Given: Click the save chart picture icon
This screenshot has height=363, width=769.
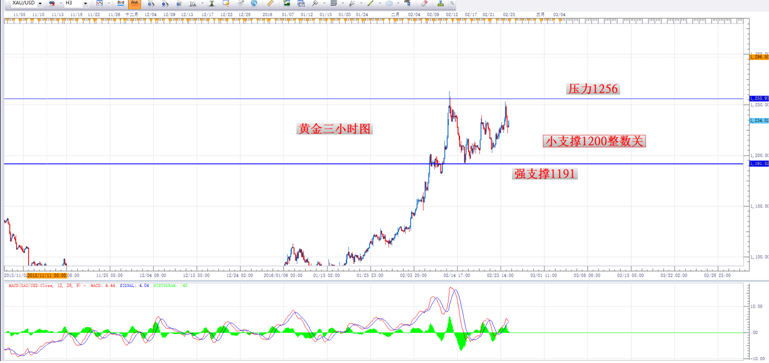Looking at the screenshot, I should 286,3.
